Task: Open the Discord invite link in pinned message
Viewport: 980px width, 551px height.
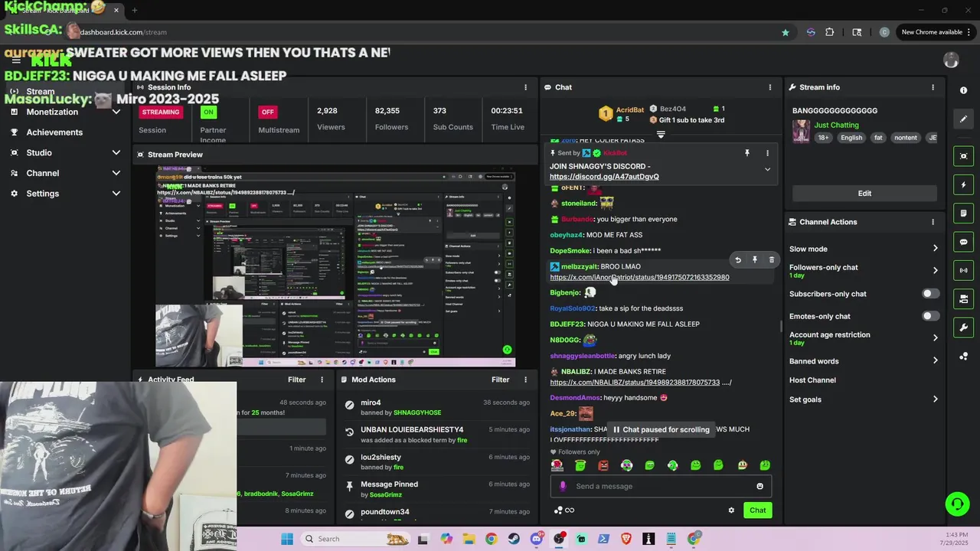Action: [604, 177]
